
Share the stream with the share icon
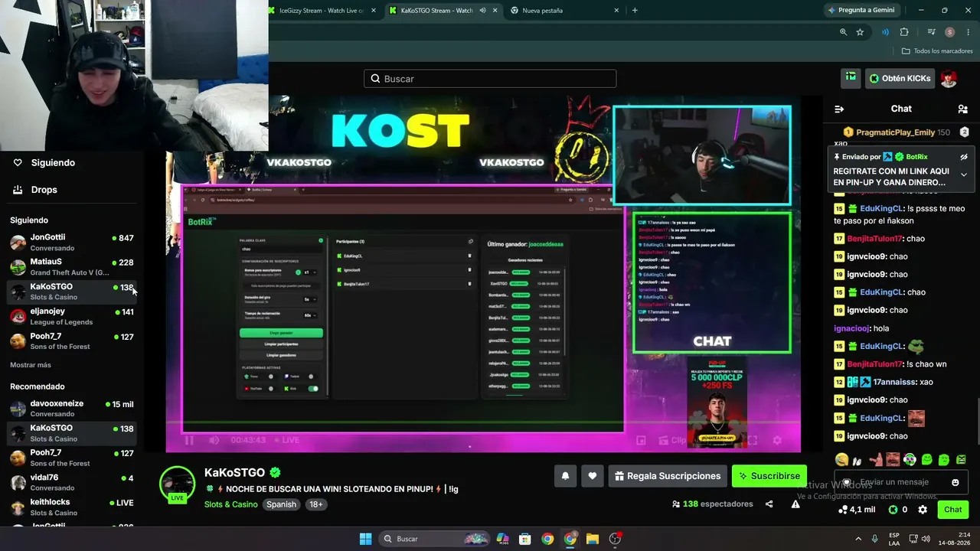pyautogui.click(x=769, y=504)
